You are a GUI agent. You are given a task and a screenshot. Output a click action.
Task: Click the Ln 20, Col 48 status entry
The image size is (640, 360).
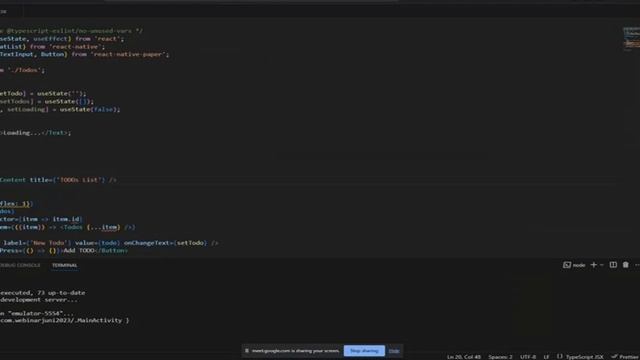click(x=464, y=357)
